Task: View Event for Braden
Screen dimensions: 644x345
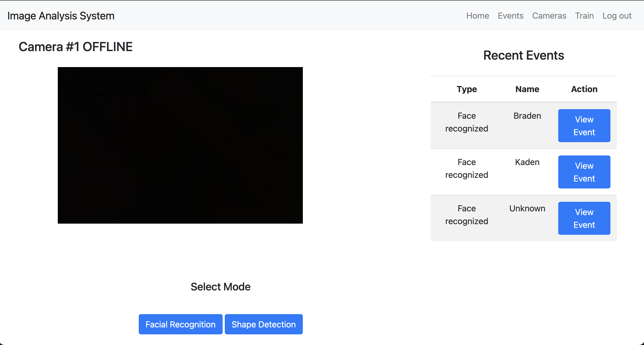Action: click(584, 126)
